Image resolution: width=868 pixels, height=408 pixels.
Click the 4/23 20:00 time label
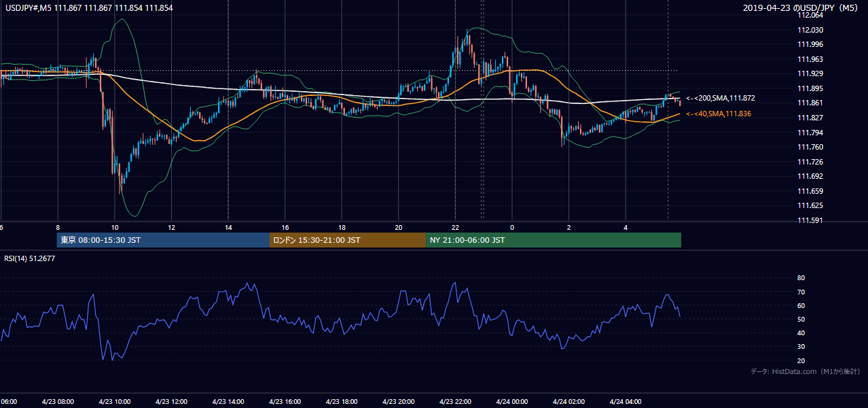[x=398, y=401]
